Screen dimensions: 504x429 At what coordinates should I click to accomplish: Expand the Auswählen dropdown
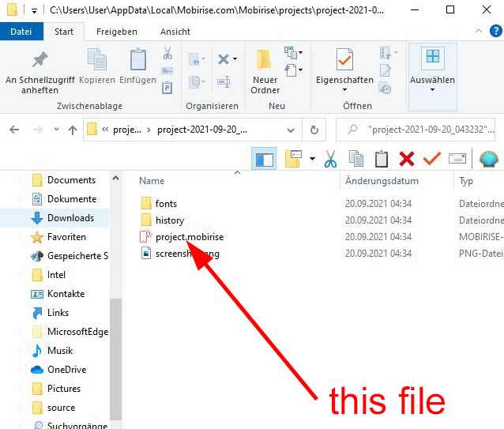click(432, 89)
